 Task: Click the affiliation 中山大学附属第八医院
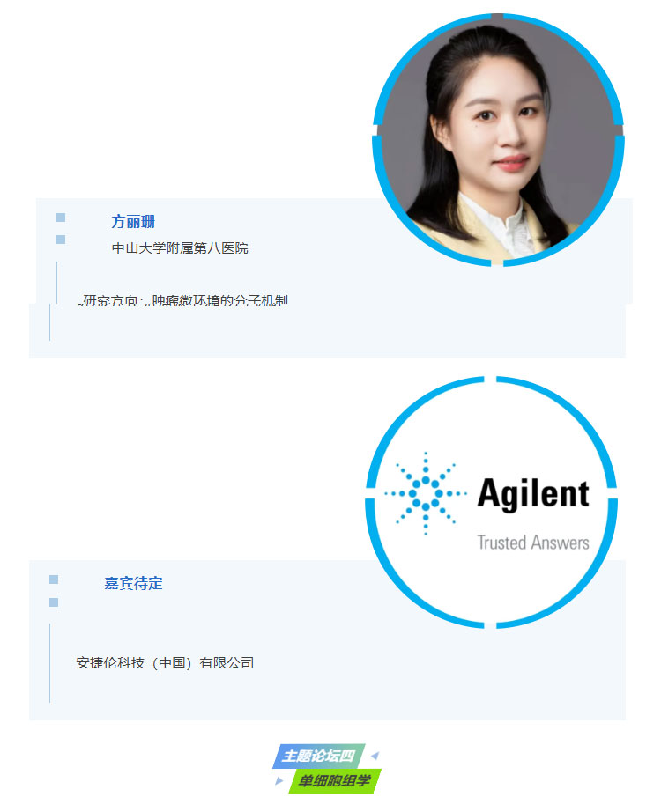pyautogui.click(x=180, y=248)
